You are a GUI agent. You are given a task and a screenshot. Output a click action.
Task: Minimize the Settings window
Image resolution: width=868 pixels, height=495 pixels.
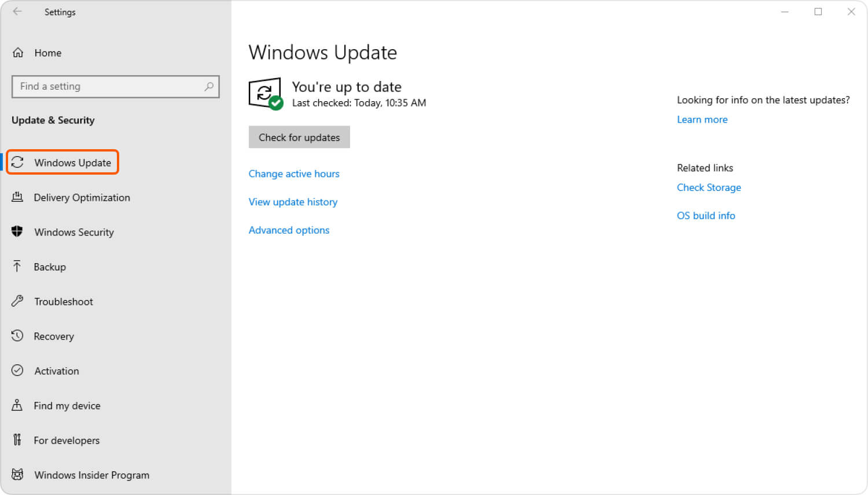coord(785,12)
